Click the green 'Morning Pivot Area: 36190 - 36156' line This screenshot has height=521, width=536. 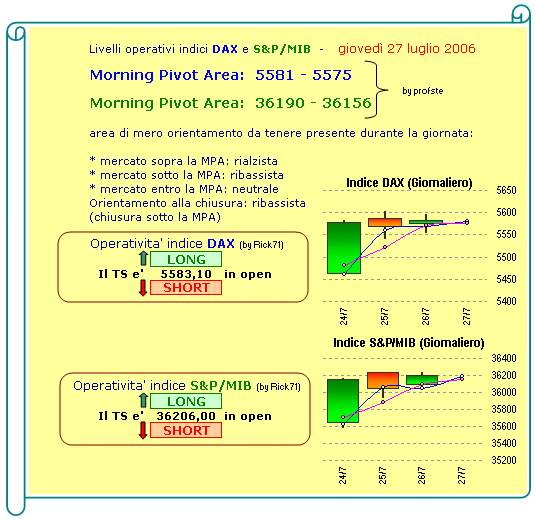(x=230, y=103)
